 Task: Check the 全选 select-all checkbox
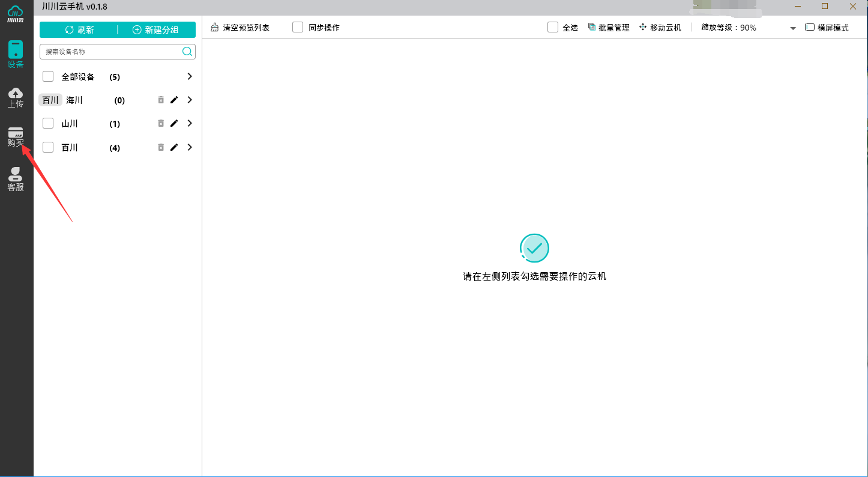point(552,27)
